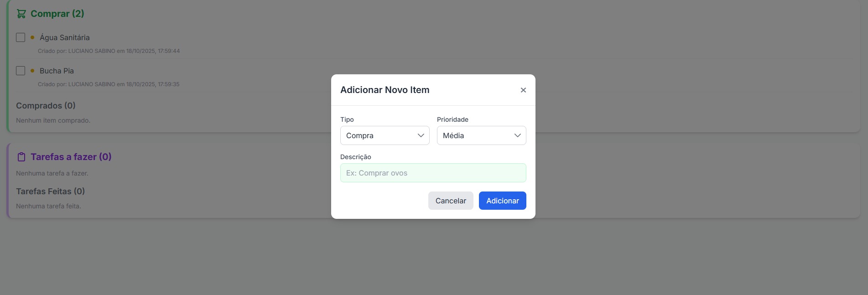Focus the Descrição input field
This screenshot has width=868, height=295.
coord(433,173)
